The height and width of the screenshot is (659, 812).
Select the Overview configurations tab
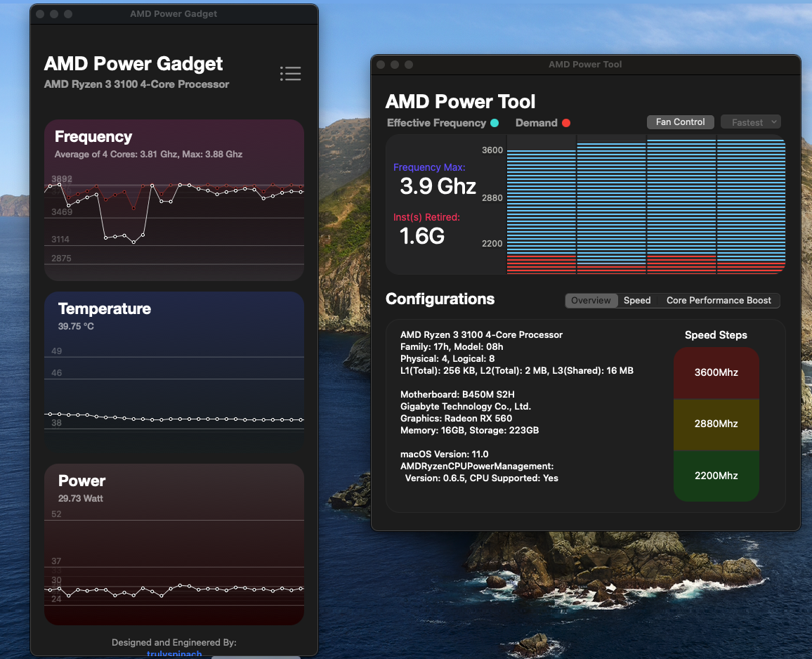[x=591, y=300]
